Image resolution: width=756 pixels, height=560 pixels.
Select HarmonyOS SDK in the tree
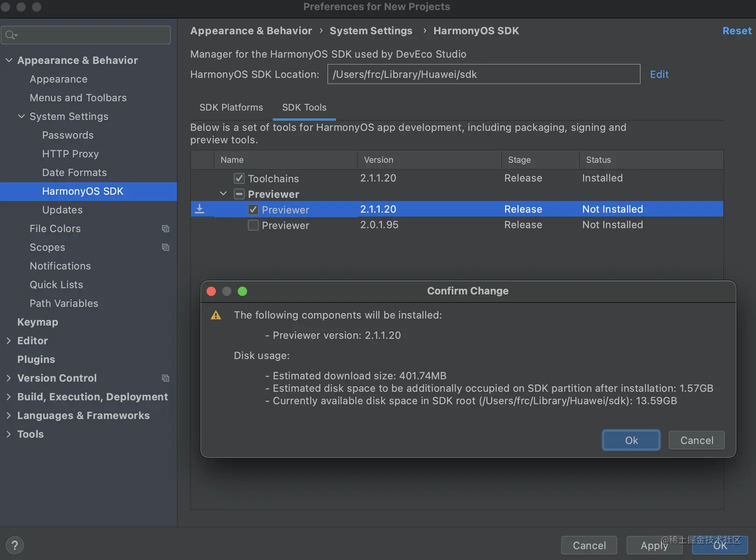pyautogui.click(x=82, y=191)
